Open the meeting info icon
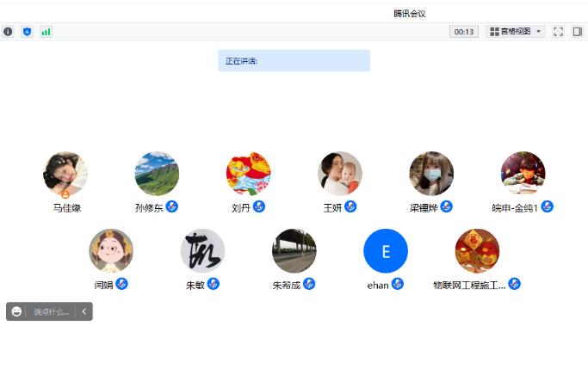The width and height of the screenshot is (588, 369). click(8, 32)
